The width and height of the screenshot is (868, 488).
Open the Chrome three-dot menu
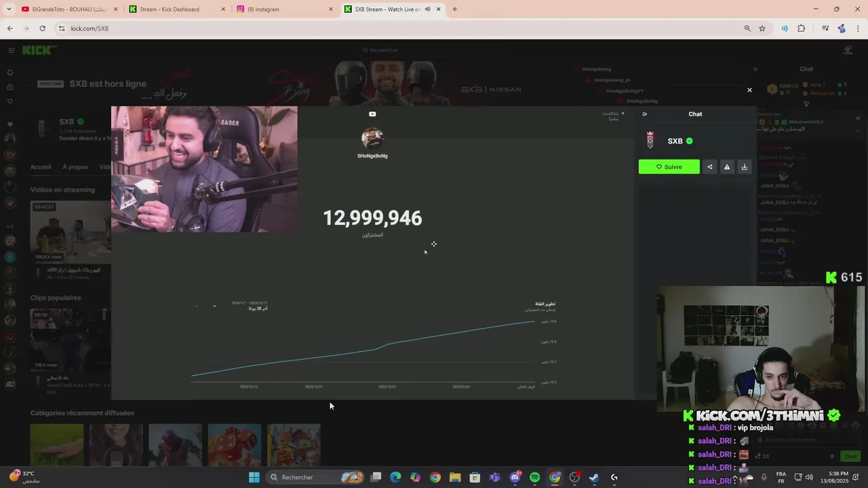(x=859, y=28)
